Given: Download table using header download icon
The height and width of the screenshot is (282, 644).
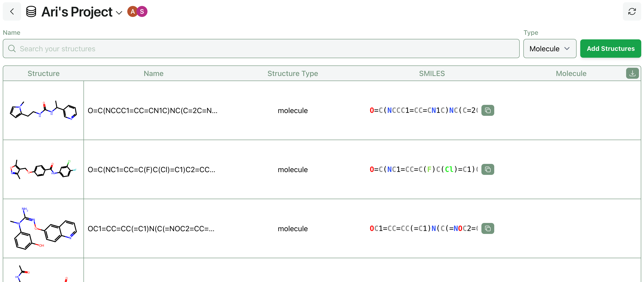Looking at the screenshot, I should [x=632, y=73].
